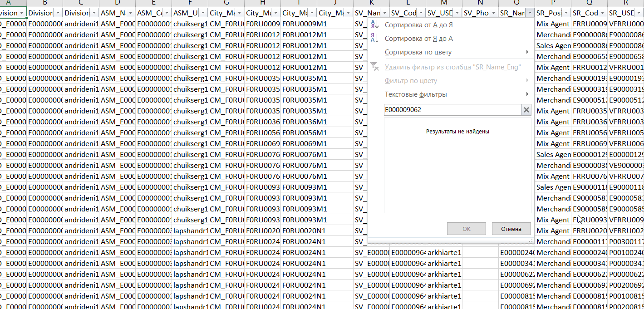
Task: Open Сортировка по цвету submenu
Action: (451, 52)
